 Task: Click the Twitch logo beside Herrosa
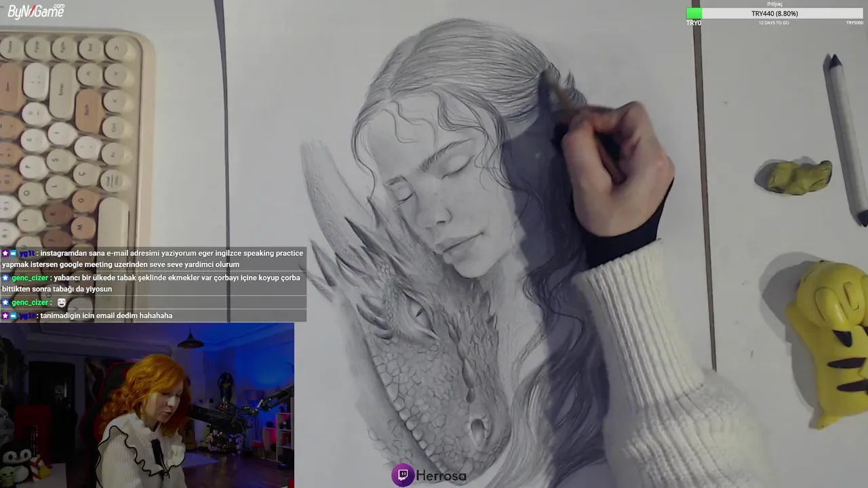click(x=403, y=475)
